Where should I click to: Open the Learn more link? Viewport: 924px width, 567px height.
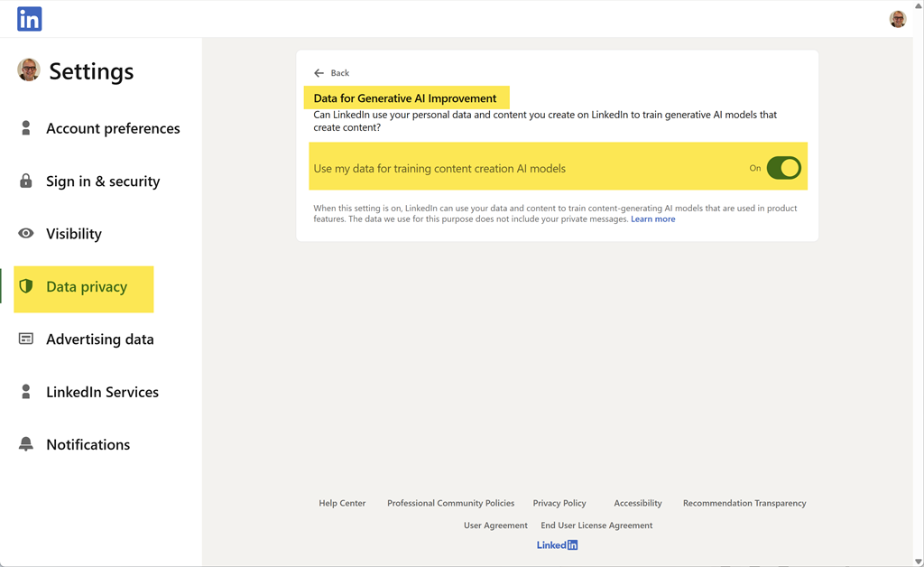pos(652,219)
